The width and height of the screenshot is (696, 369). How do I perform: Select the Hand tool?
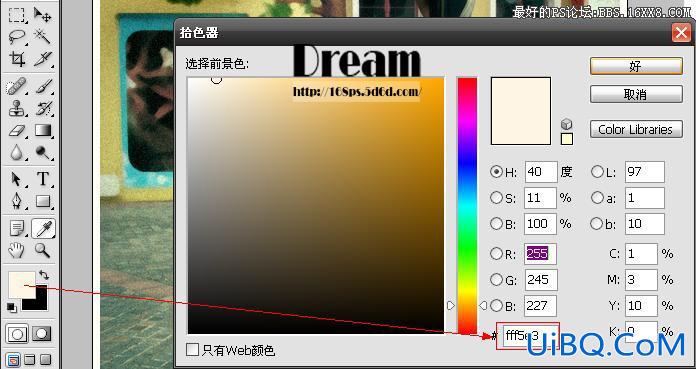17,251
